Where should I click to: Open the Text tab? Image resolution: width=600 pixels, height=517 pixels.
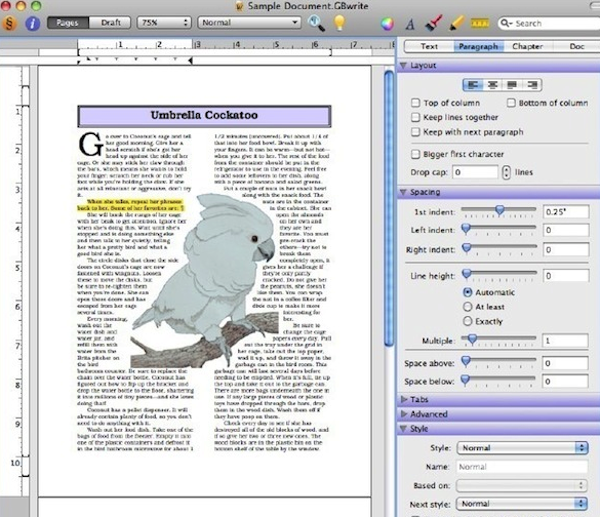tap(429, 46)
